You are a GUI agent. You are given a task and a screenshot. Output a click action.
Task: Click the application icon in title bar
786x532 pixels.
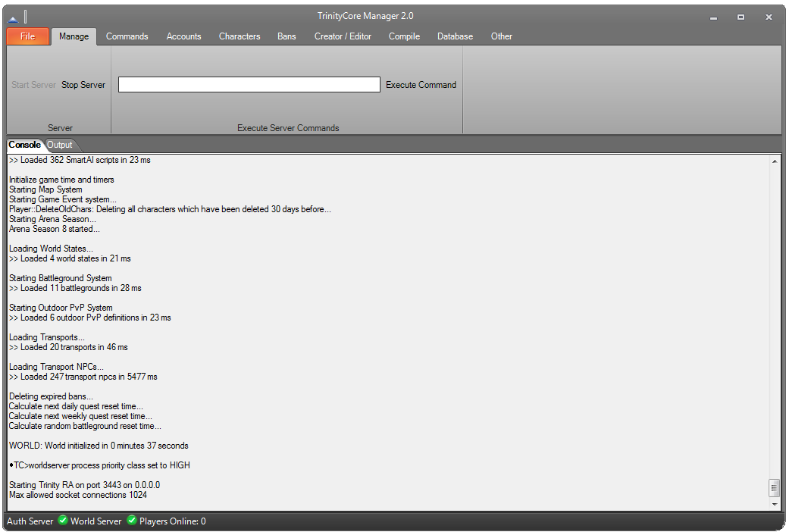point(13,19)
